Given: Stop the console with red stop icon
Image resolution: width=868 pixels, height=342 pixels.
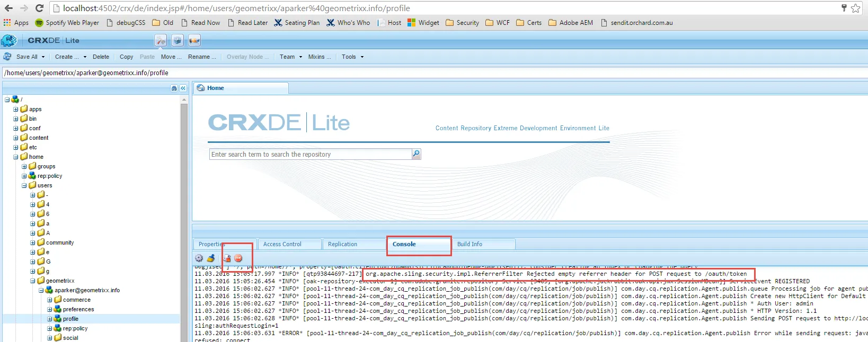Looking at the screenshot, I should coord(238,258).
